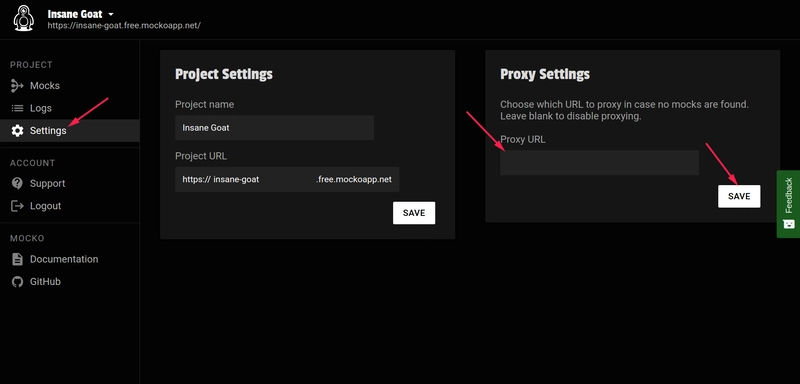Click the Mocko penguin logo
Viewport: 800px width, 384px height.
(x=23, y=19)
